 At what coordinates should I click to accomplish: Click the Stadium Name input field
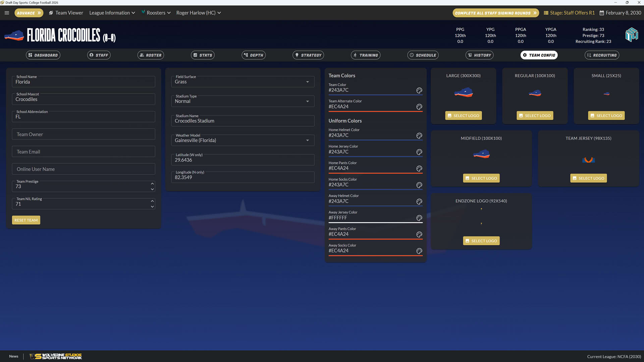243,121
